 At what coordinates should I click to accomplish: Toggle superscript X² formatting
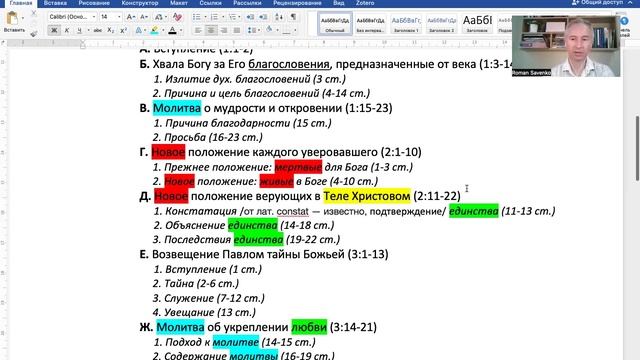123,30
